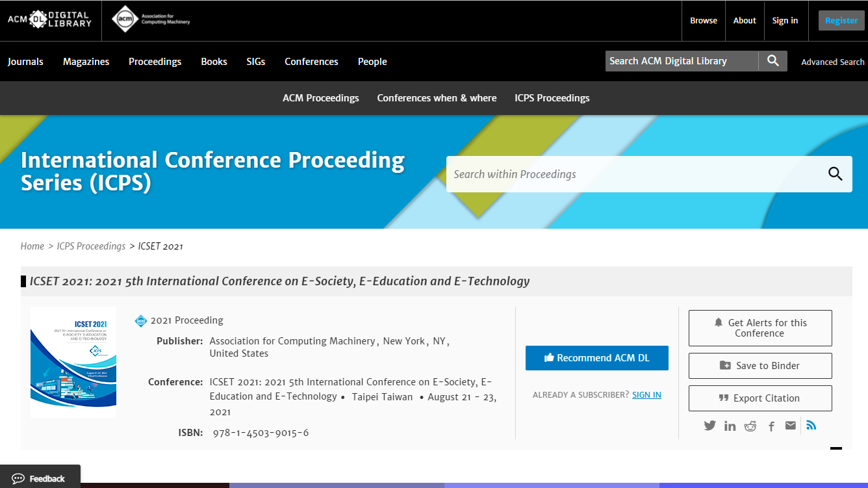This screenshot has height=488, width=868.
Task: Click the Export Citation button
Action: pyautogui.click(x=760, y=398)
